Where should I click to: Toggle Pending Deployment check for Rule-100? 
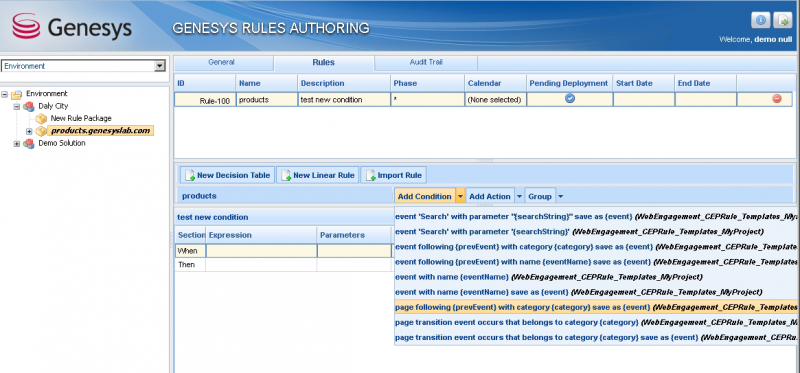[x=570, y=99]
